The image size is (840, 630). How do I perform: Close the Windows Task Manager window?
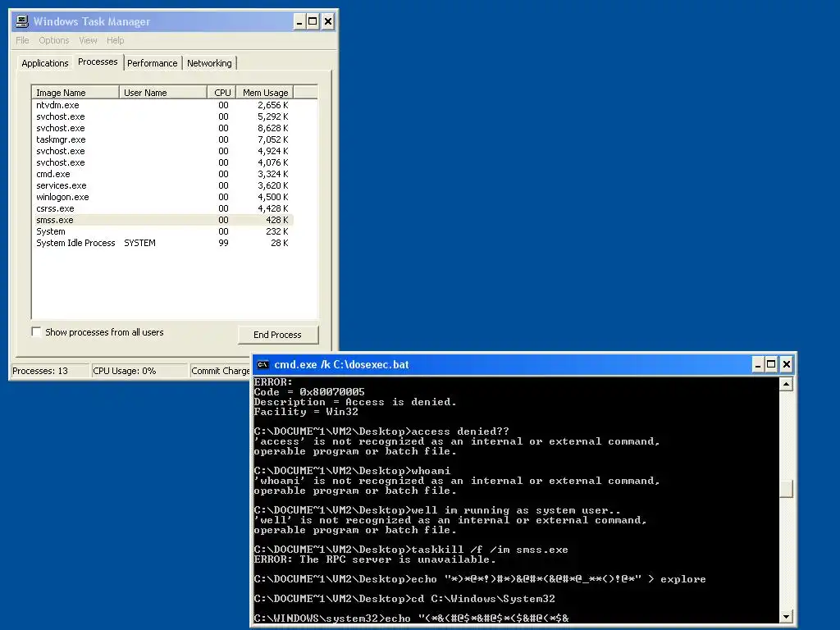[328, 22]
